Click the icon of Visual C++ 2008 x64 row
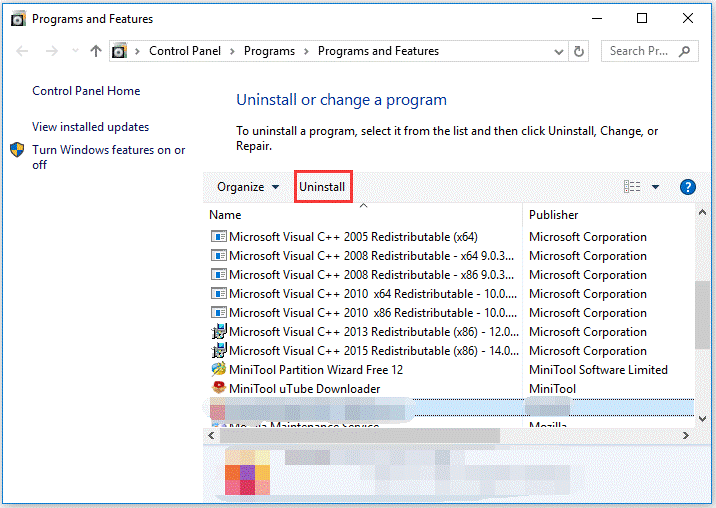 (219, 255)
